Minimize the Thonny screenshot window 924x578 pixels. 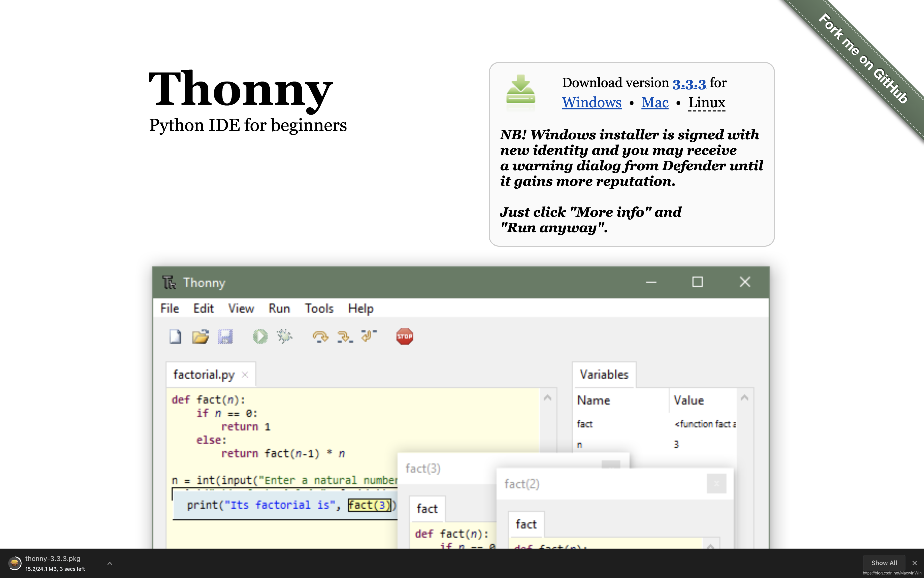(x=651, y=283)
